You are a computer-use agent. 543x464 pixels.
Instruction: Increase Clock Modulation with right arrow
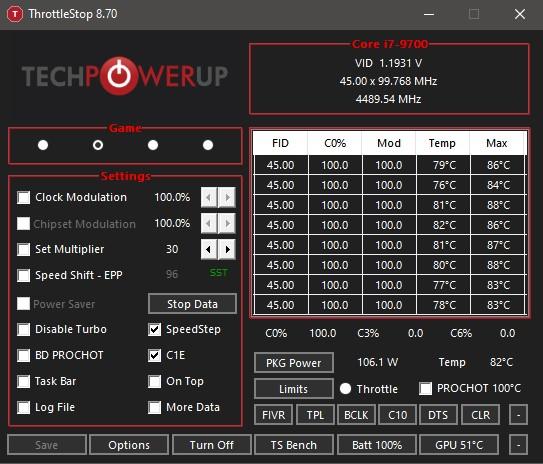[227, 197]
